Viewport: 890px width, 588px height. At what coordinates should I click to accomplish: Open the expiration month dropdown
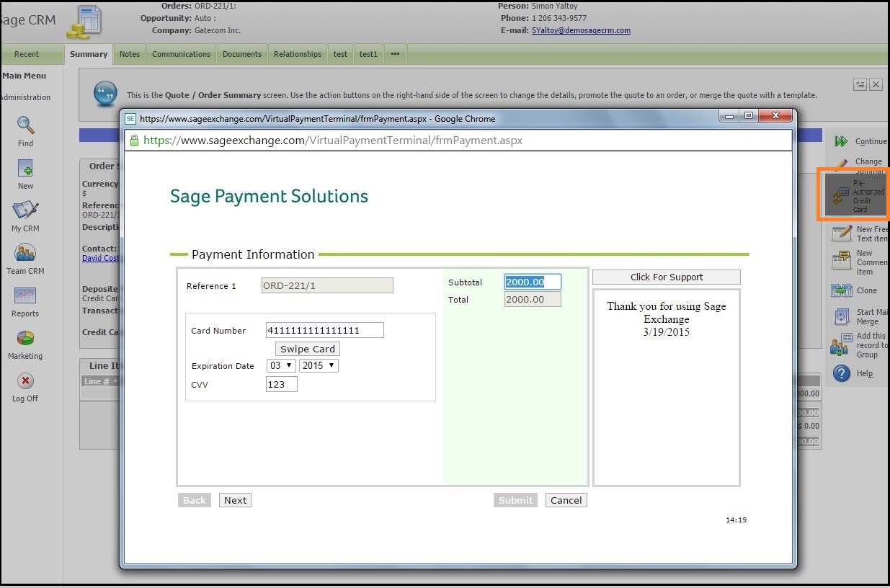[x=281, y=365]
